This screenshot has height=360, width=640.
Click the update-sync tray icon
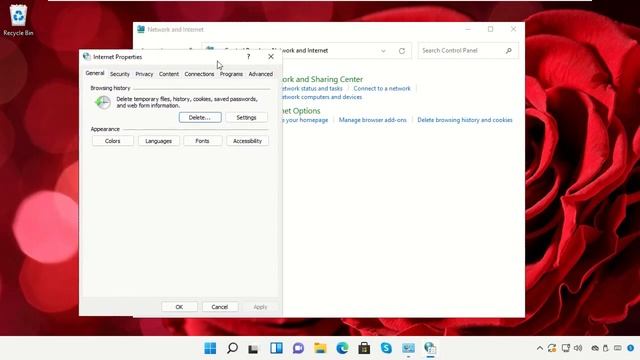pyautogui.click(x=552, y=348)
